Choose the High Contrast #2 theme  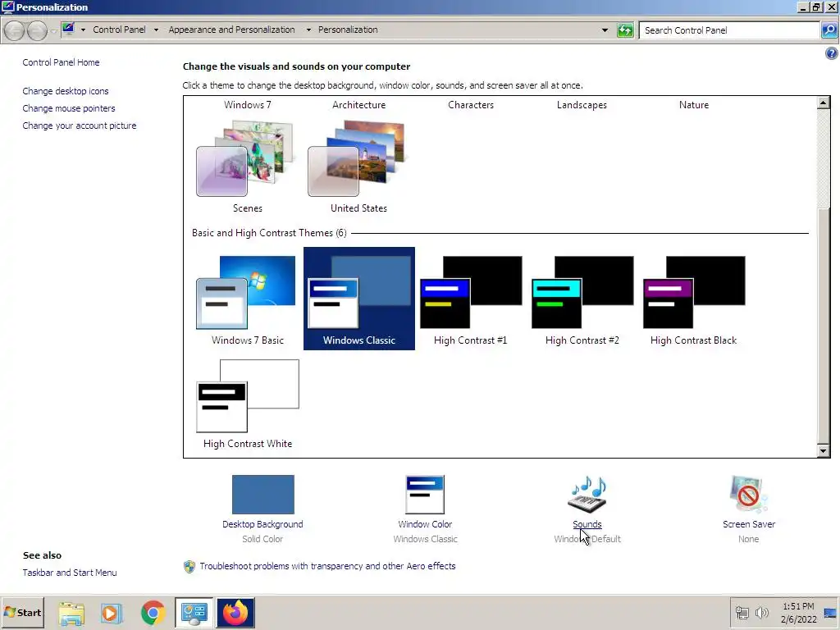(582, 299)
